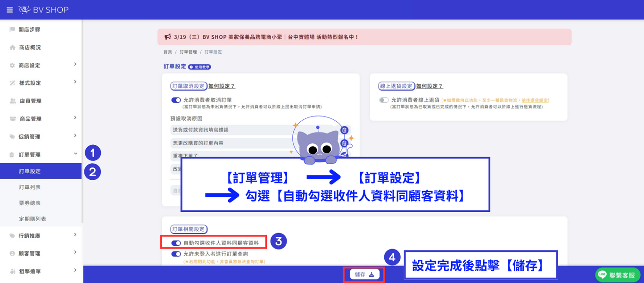Screen dimensions: 644x283
Task: Click the person icon beside 顧客管理
Action: click(x=12, y=253)
